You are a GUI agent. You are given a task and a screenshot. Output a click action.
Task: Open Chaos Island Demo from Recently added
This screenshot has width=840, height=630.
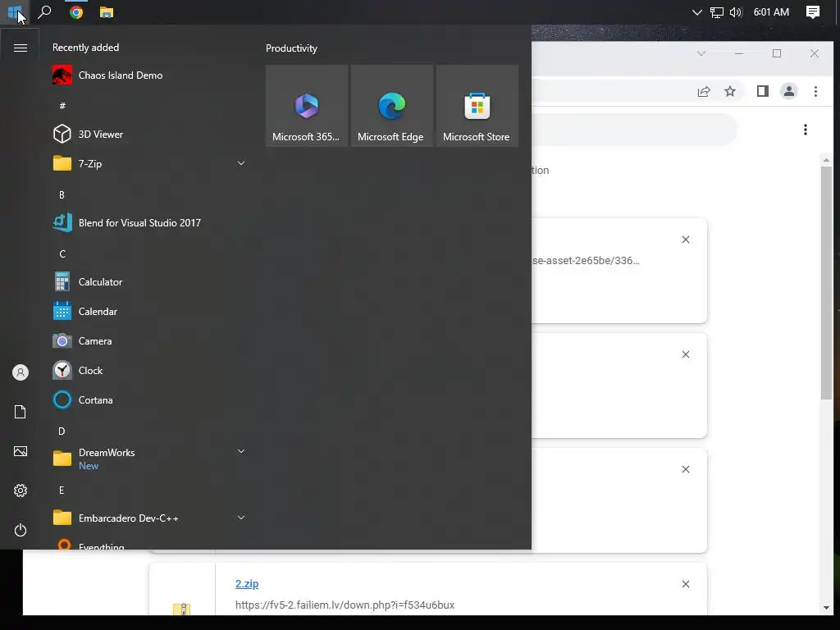pos(149,75)
